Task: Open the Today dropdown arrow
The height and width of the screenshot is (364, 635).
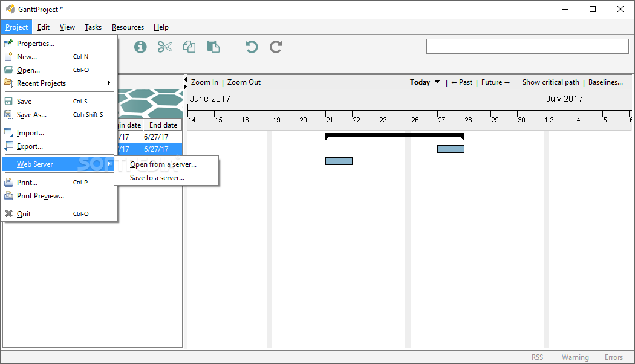Action: tap(437, 82)
